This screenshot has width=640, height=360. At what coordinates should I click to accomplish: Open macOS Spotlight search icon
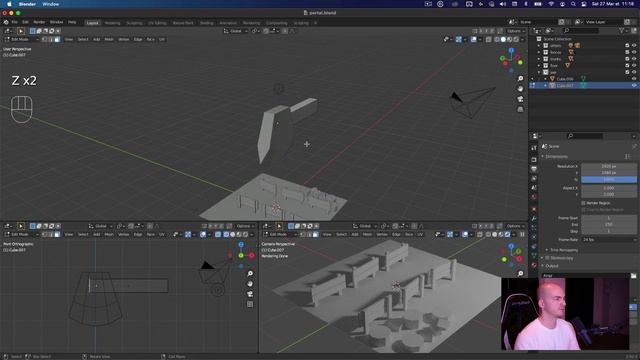(573, 4)
